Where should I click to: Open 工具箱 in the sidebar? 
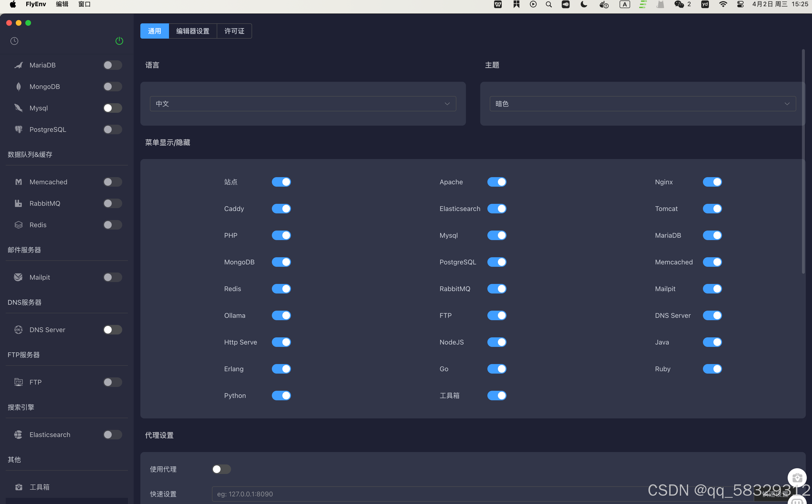(39, 487)
